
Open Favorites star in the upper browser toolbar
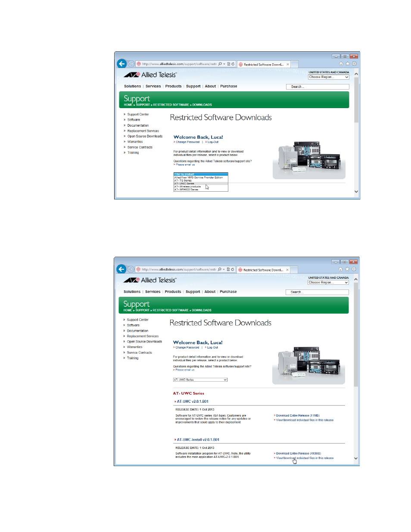348,64
